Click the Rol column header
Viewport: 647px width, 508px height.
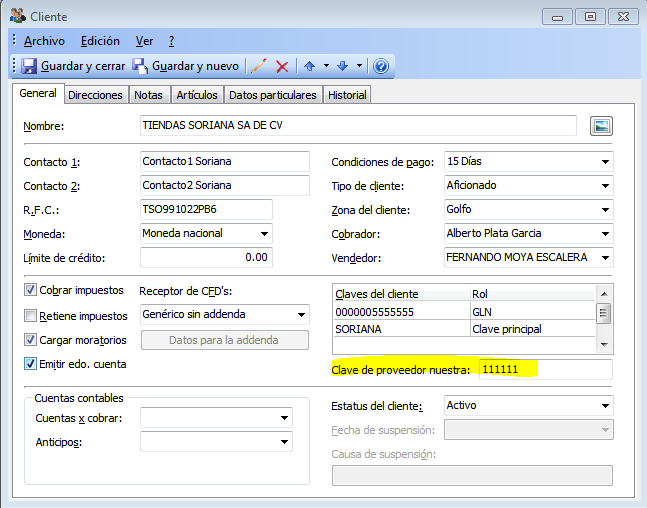(533, 294)
